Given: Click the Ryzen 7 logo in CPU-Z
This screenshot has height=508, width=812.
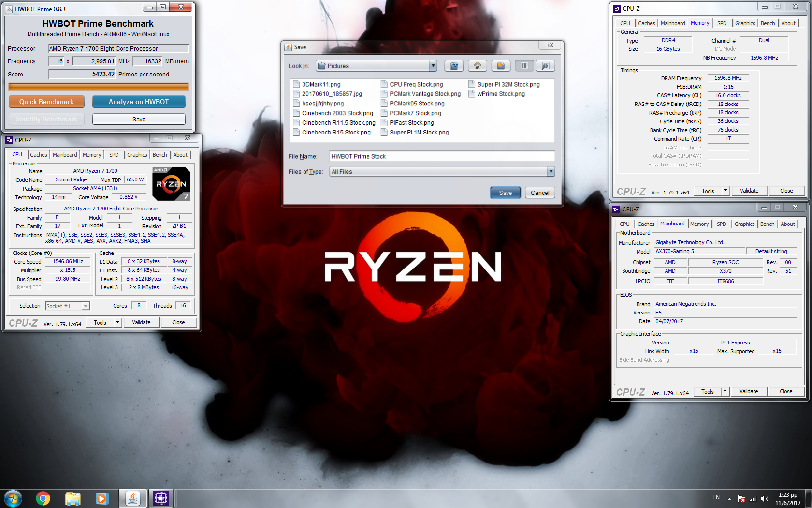Looking at the screenshot, I should pos(171,183).
